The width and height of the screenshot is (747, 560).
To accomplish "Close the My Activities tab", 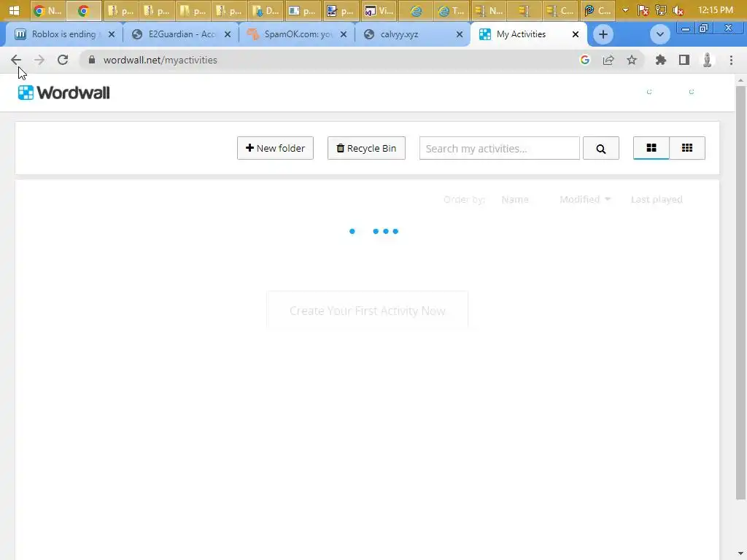I will click(x=576, y=34).
